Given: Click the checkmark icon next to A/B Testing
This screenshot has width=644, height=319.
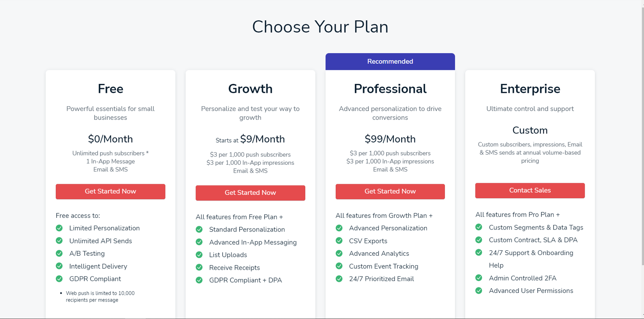Looking at the screenshot, I should pos(59,253).
